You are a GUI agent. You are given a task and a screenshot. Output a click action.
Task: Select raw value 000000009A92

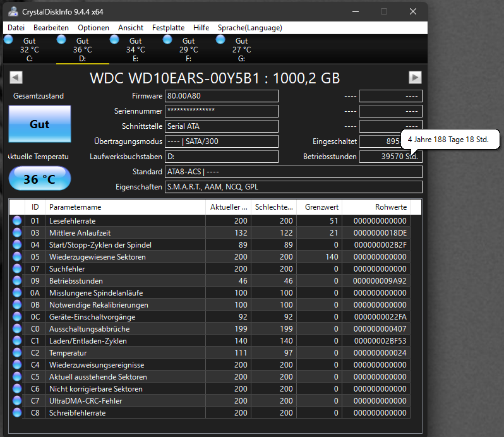(380, 281)
